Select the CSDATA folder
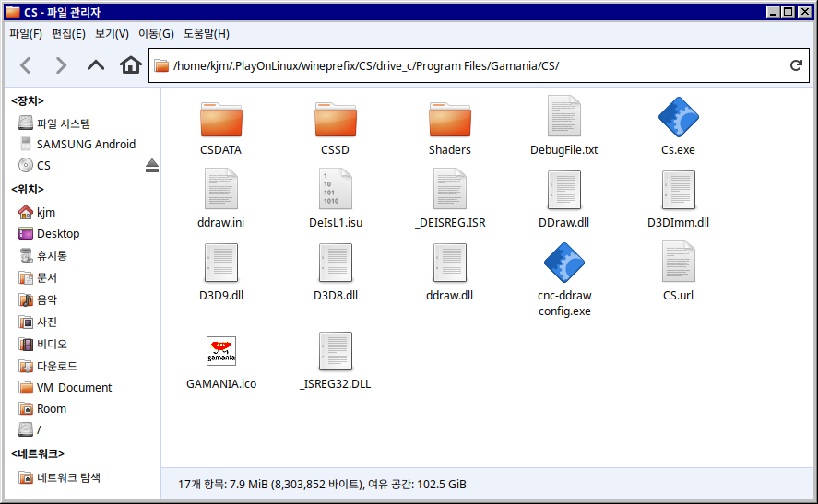This screenshot has width=818, height=504. [x=221, y=129]
